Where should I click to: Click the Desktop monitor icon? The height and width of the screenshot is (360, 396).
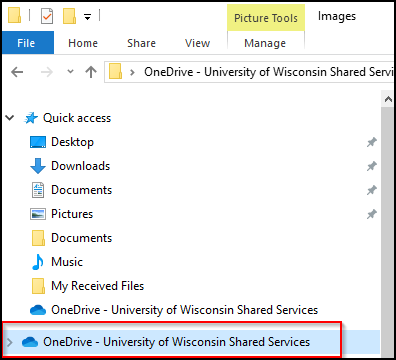(38, 142)
